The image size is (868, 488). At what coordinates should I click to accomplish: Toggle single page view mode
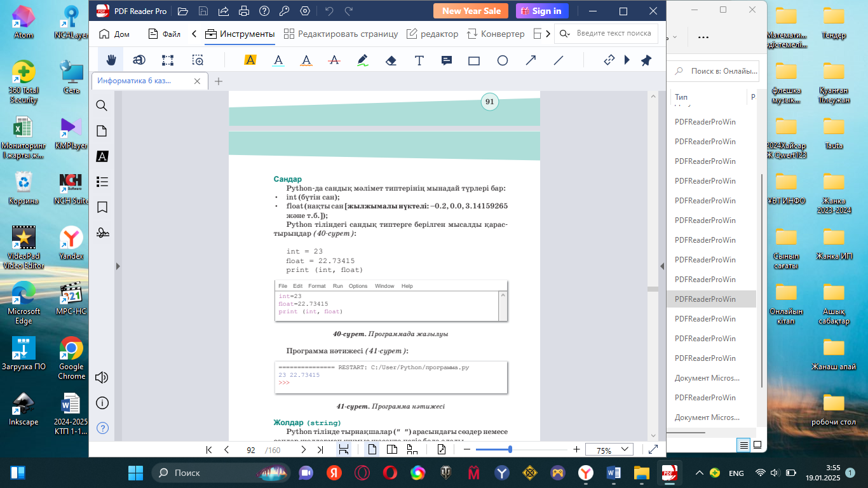372,450
